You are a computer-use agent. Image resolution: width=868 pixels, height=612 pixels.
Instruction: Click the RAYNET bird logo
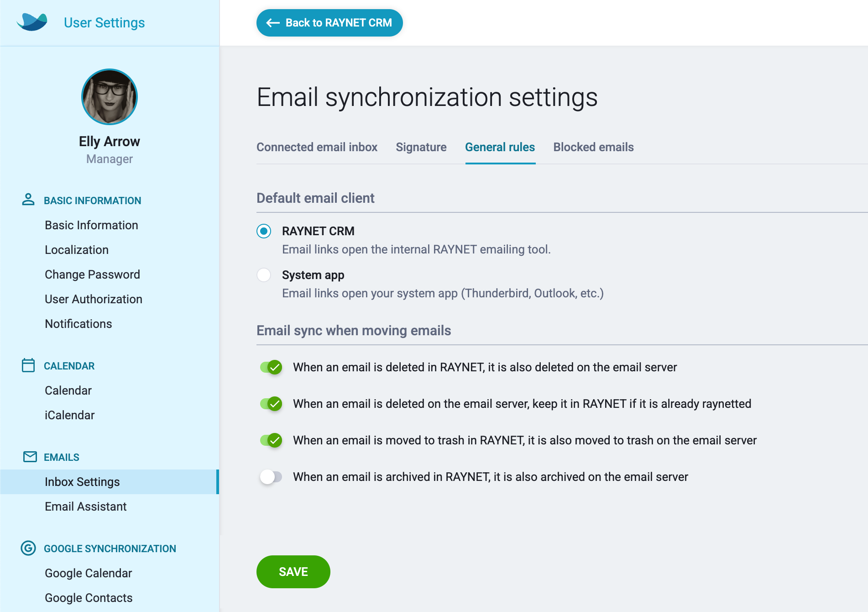coord(32,22)
